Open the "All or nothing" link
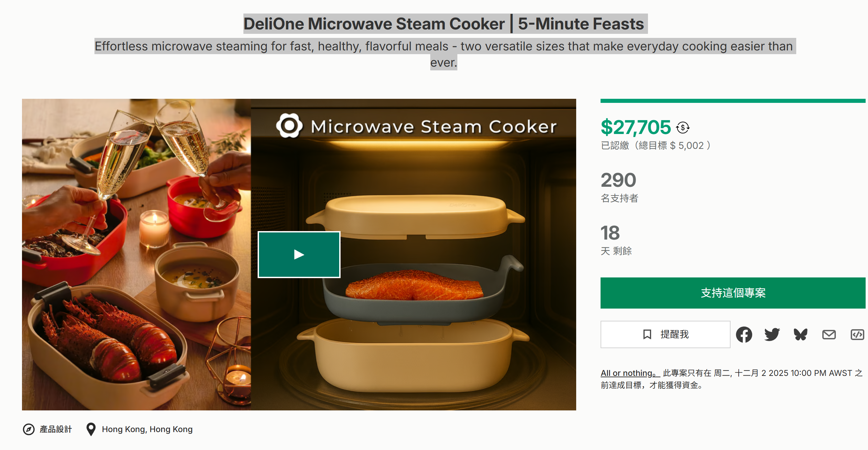Screen dimensions: 868x450 pos(630,373)
